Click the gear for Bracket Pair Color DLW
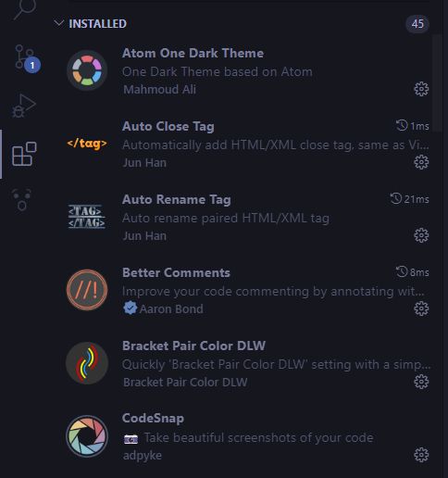Viewport: 448px width, 478px height. coord(421,382)
